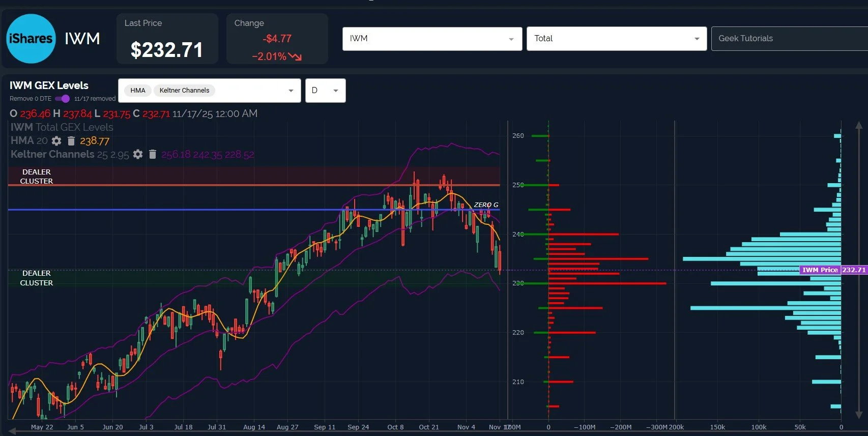Image resolution: width=868 pixels, height=436 pixels.
Task: Click the downtrend arrow beside -2.01%
Action: tap(295, 56)
